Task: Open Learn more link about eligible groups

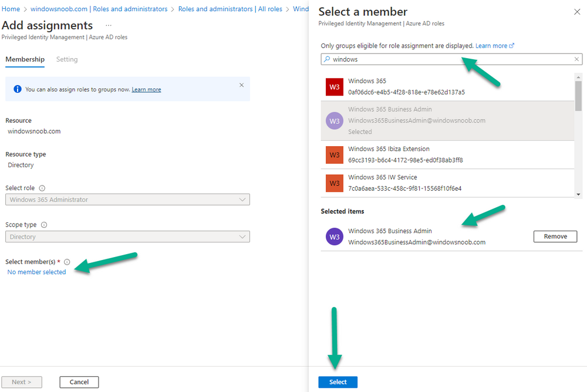Action: tap(494, 46)
